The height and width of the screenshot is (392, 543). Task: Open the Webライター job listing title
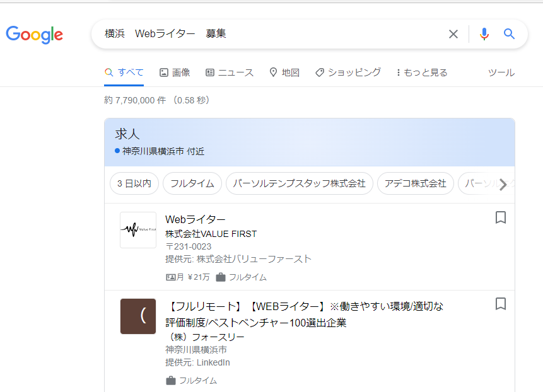196,219
